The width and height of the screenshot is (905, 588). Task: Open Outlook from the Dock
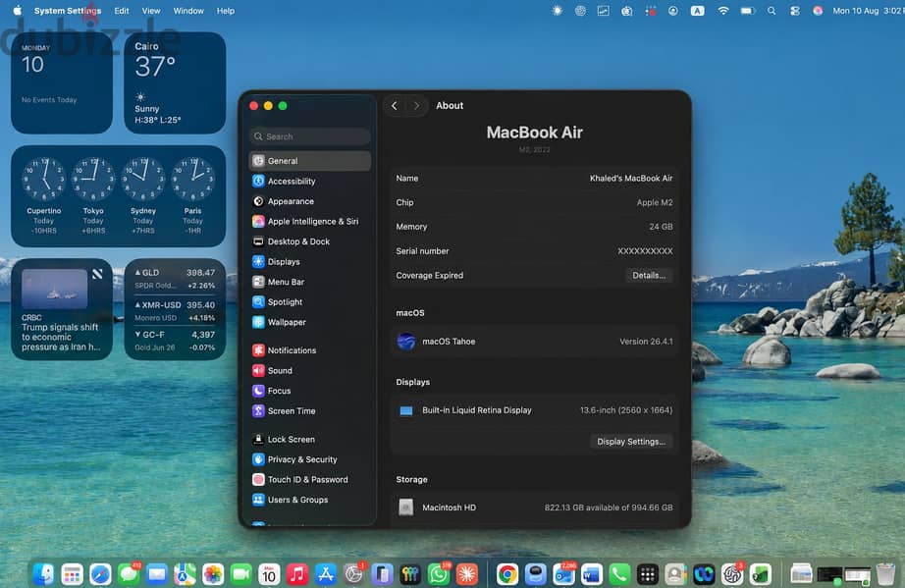(x=563, y=574)
